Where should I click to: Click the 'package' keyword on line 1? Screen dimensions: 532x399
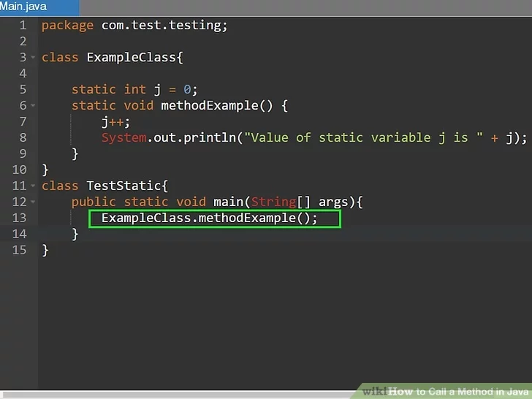pos(67,26)
